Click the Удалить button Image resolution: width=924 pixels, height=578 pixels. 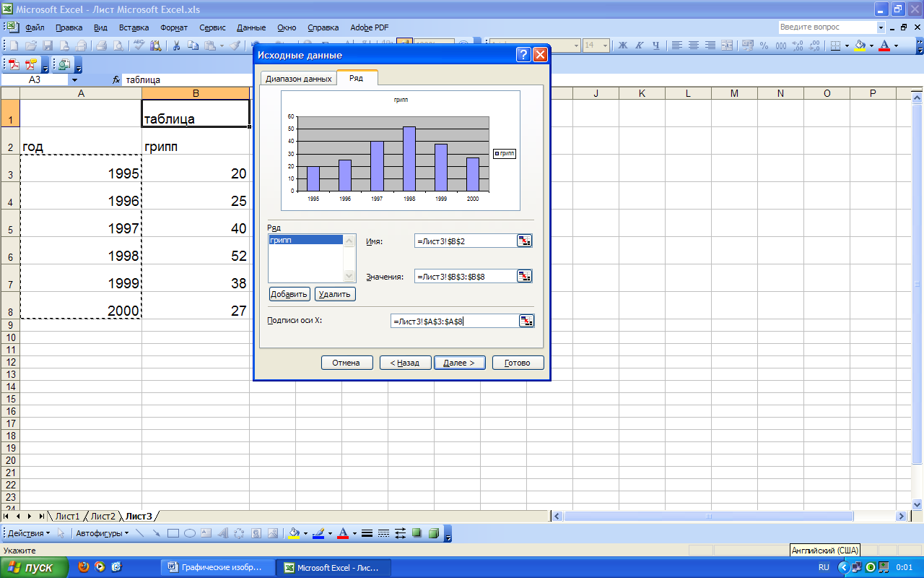(x=335, y=294)
